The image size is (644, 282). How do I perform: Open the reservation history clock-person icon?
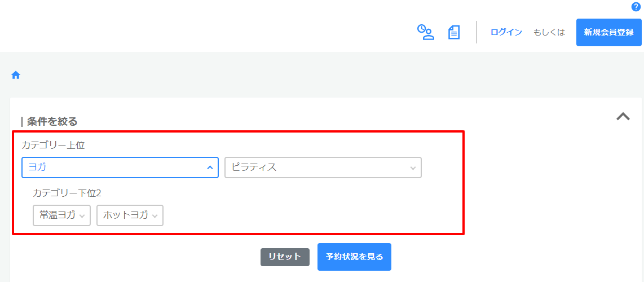coord(425,32)
